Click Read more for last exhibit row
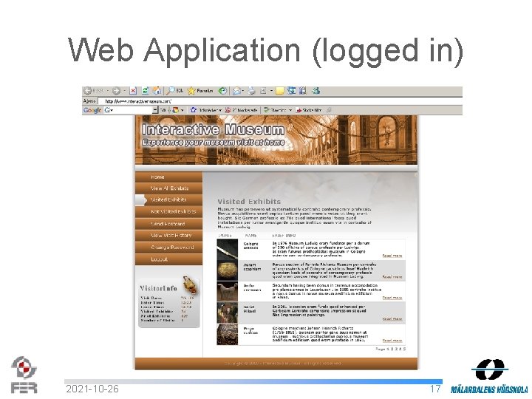Image resolution: width=532 pixels, height=399 pixels. tap(392, 341)
